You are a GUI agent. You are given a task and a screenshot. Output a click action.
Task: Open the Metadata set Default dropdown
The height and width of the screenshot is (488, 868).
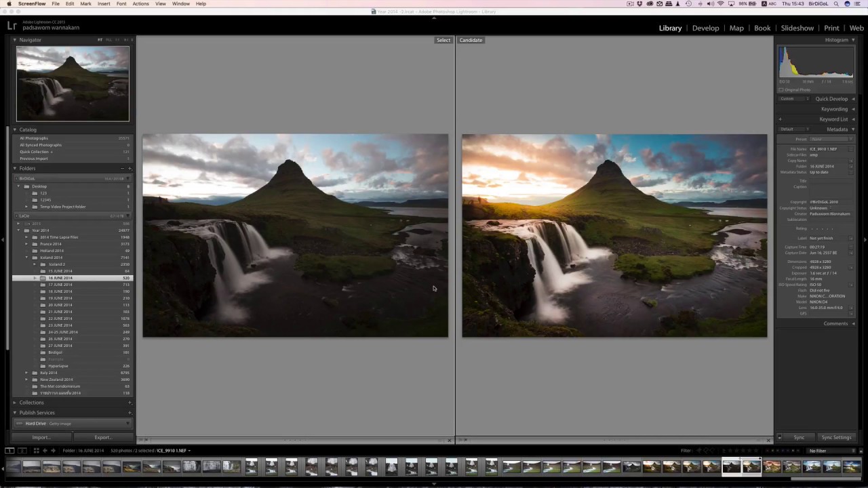[794, 129]
